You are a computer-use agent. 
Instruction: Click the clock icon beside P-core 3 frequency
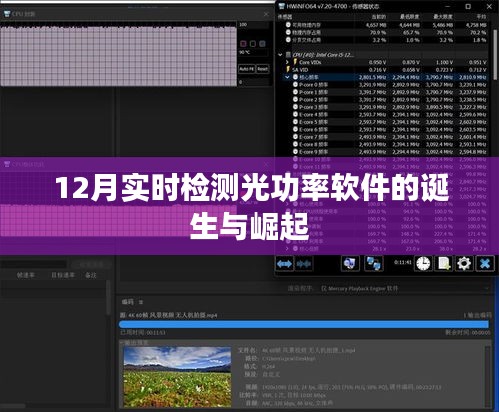click(295, 107)
